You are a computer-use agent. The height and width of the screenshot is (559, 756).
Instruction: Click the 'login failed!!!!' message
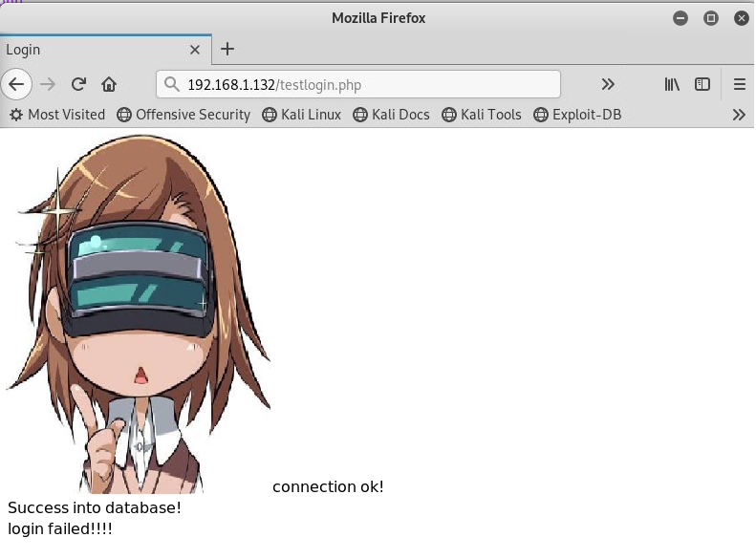(60, 529)
